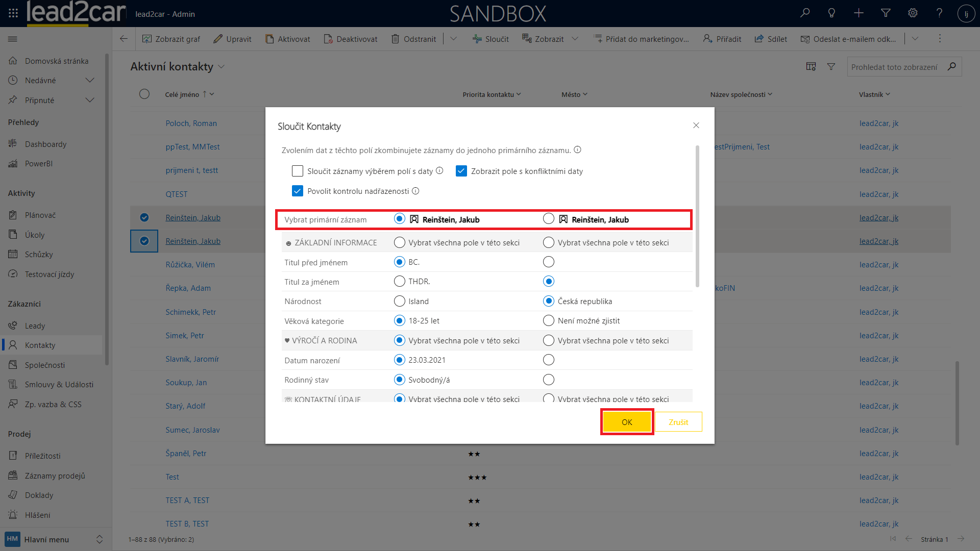Viewport: 980px width, 551px height.
Task: Uncheck 'Zobrazit pole s konfliktními daty'
Action: pyautogui.click(x=461, y=171)
